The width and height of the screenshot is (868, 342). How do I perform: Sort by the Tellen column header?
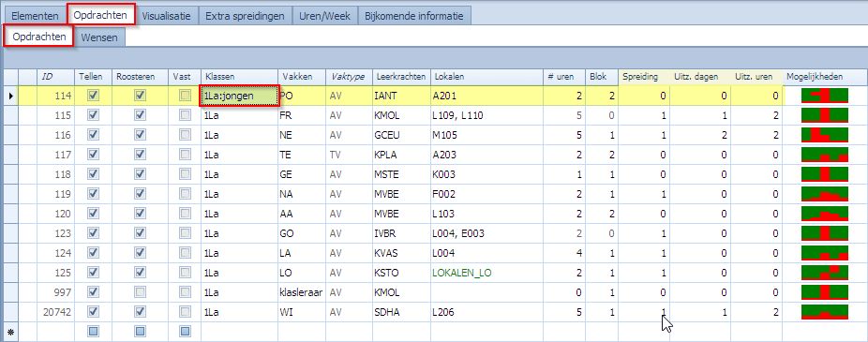click(94, 77)
